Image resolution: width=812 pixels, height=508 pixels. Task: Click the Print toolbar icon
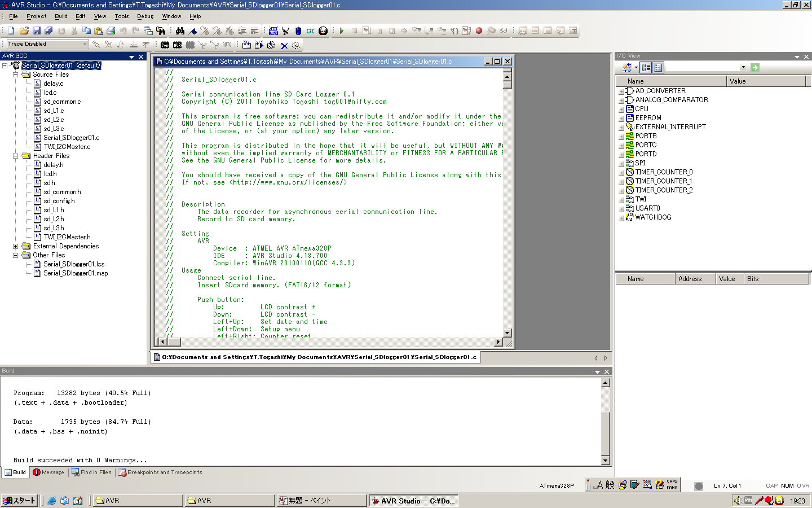pos(111,31)
